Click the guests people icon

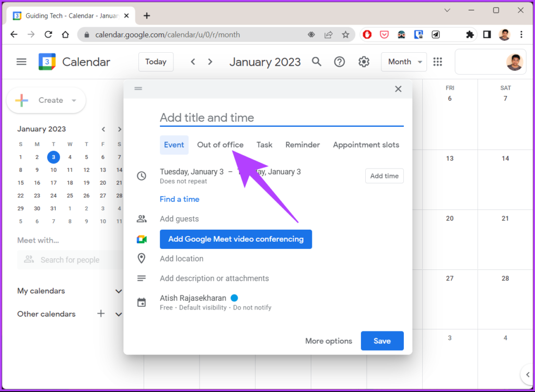[x=142, y=219]
